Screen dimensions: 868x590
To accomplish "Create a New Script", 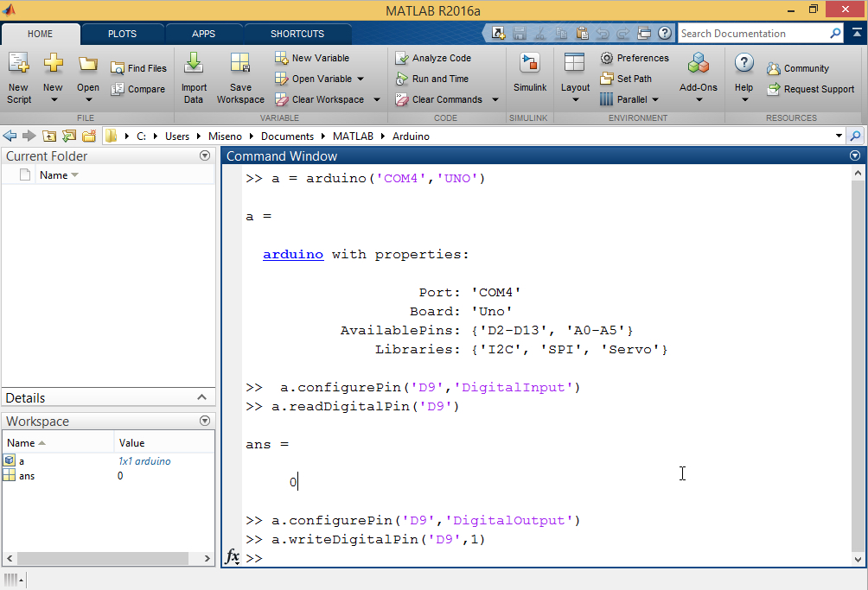I will point(19,78).
